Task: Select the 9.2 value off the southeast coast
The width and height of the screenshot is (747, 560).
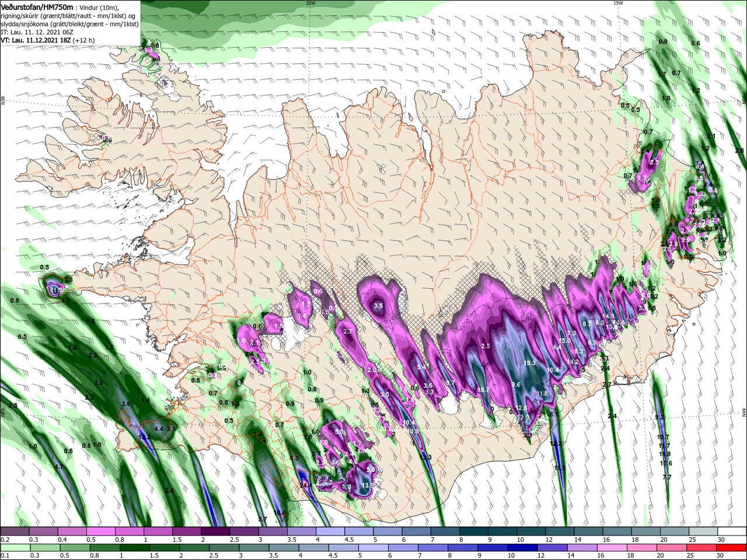Action: 660,417
